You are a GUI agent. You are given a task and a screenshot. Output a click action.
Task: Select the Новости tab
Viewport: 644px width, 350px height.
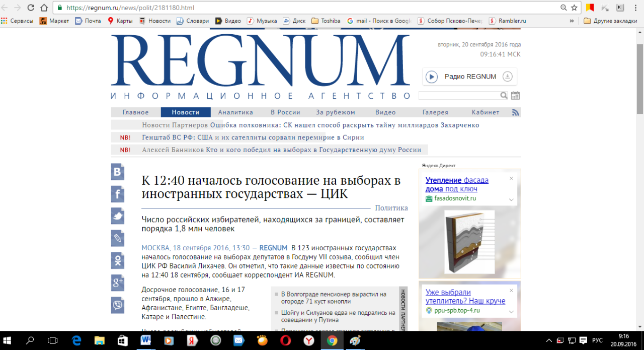[x=186, y=112]
